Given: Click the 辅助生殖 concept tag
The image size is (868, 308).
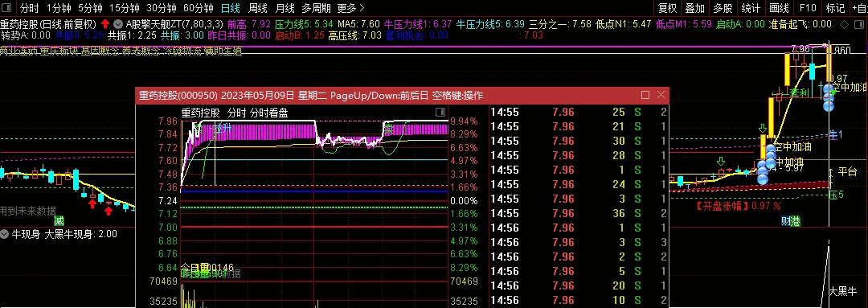Looking at the screenshot, I should [223, 51].
